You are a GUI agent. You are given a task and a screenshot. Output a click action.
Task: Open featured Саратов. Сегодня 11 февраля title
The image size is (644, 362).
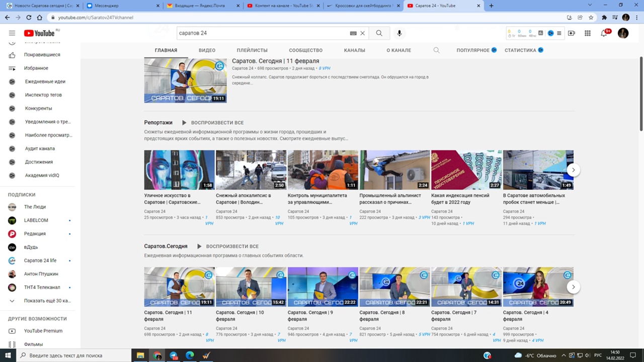point(275,61)
